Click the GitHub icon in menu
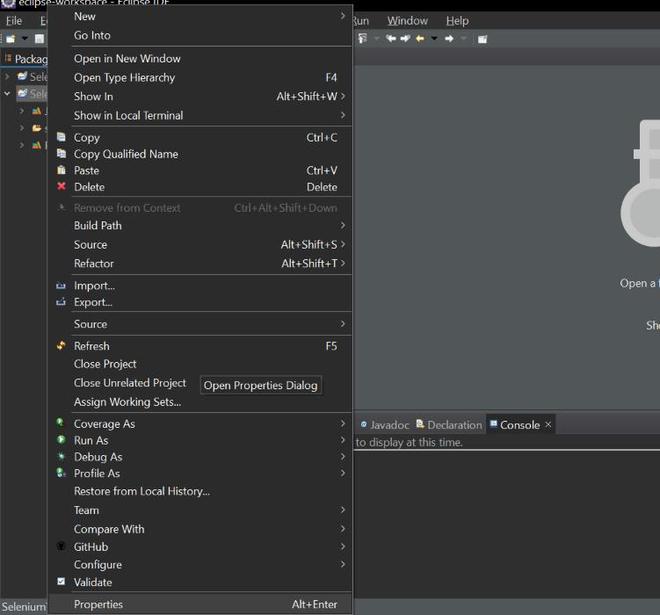 pos(62,547)
